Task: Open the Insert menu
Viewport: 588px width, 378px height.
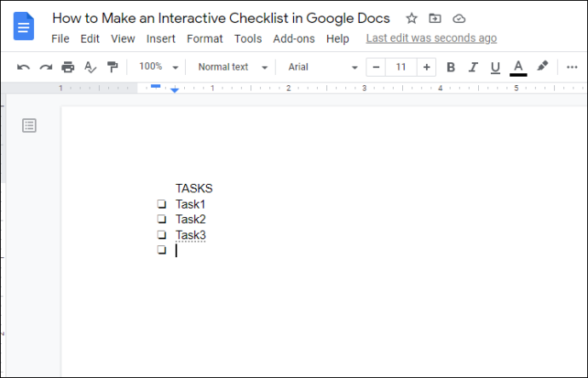Action: pyautogui.click(x=161, y=38)
